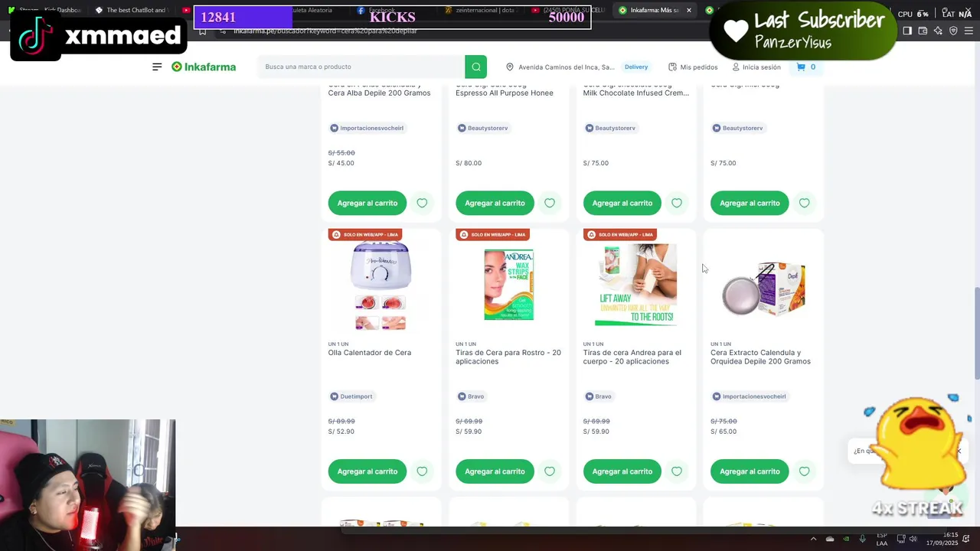Image resolution: width=980 pixels, height=551 pixels.
Task: Toggle favorite heart for Olla Calentador de Cera
Action: point(422,471)
